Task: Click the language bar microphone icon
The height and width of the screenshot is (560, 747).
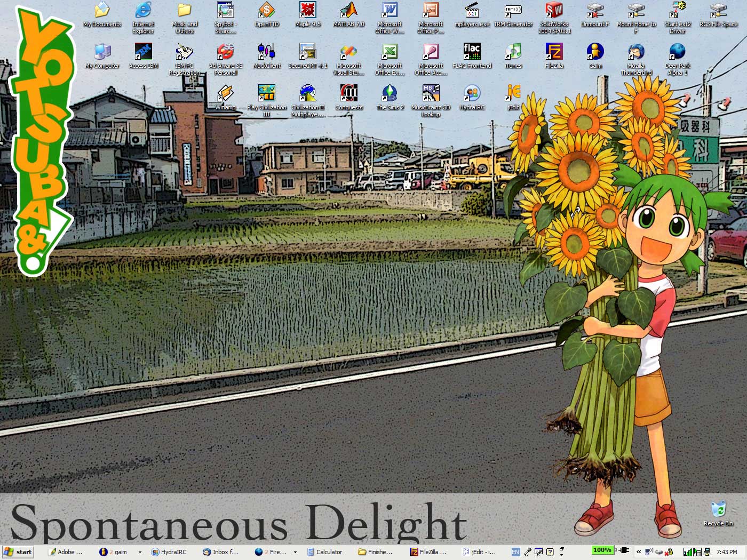Action: point(528,552)
